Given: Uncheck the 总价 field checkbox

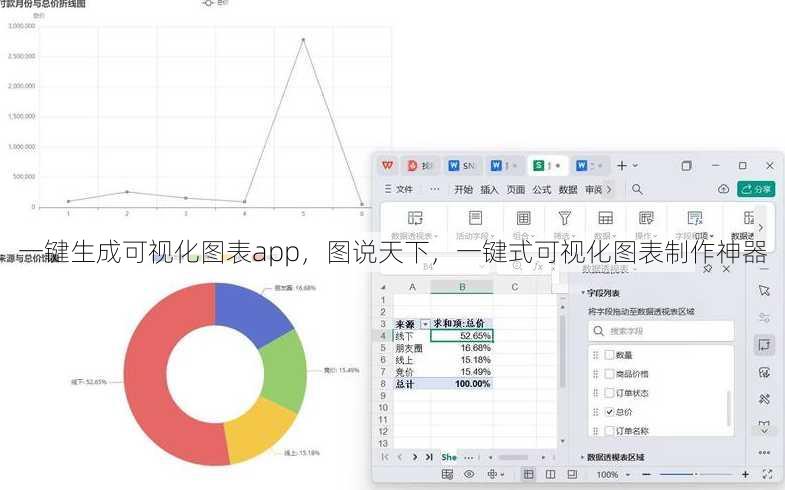Looking at the screenshot, I should [x=609, y=412].
